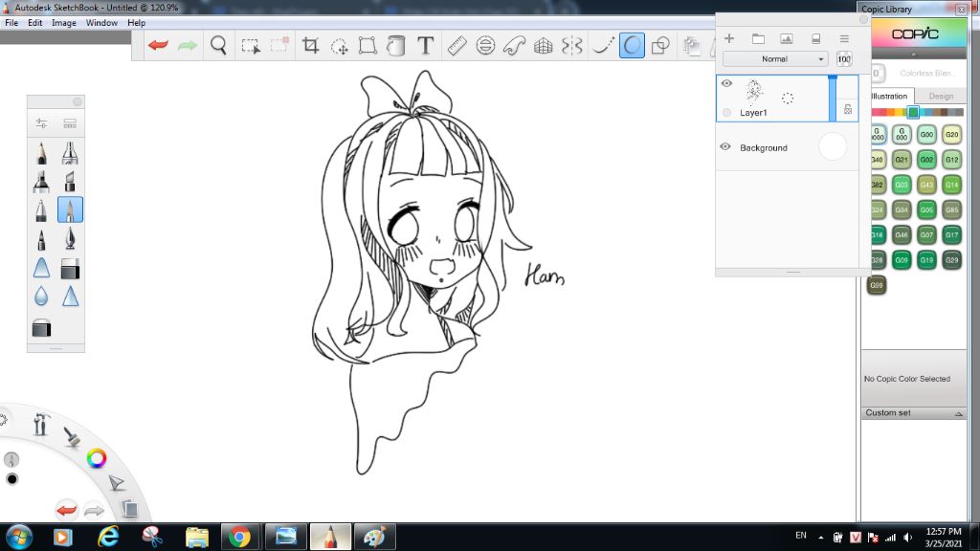This screenshot has width=980, height=551.
Task: Toggle the highlighted Predictive Stroke tool
Action: coord(632,46)
